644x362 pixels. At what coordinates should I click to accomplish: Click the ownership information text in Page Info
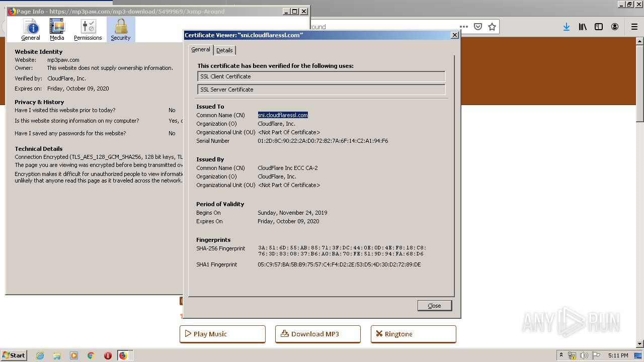point(110,68)
